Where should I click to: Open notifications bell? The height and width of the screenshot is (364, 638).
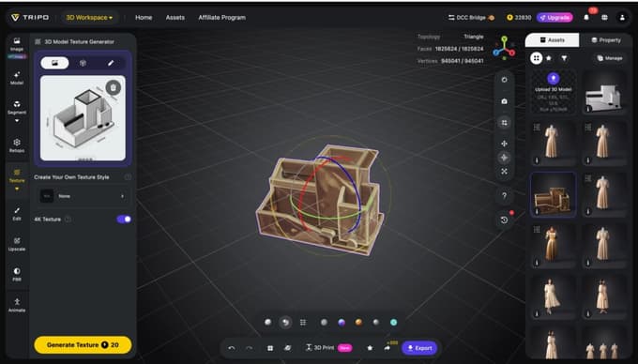(586, 18)
